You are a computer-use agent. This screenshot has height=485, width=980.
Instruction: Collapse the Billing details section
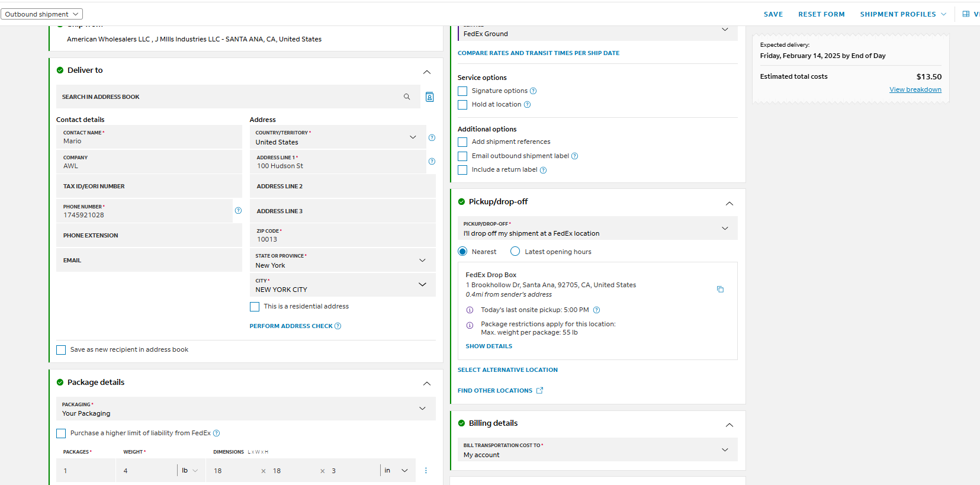730,425
